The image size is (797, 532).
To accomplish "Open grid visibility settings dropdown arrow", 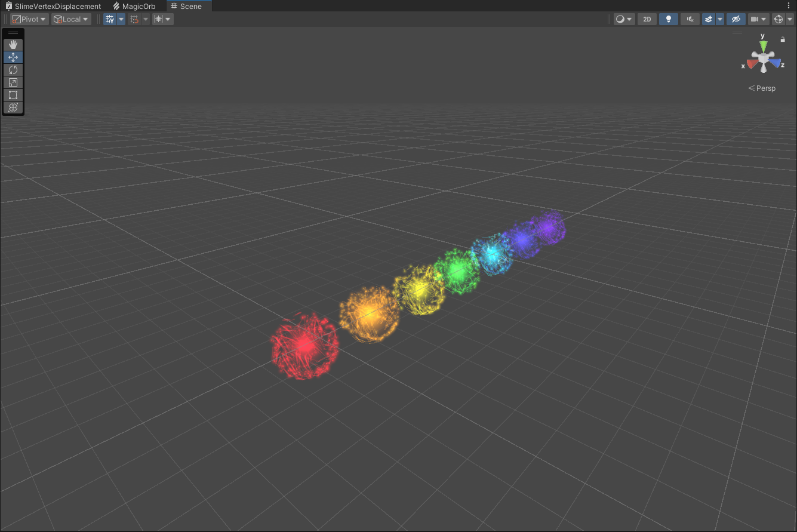I will tap(121, 19).
